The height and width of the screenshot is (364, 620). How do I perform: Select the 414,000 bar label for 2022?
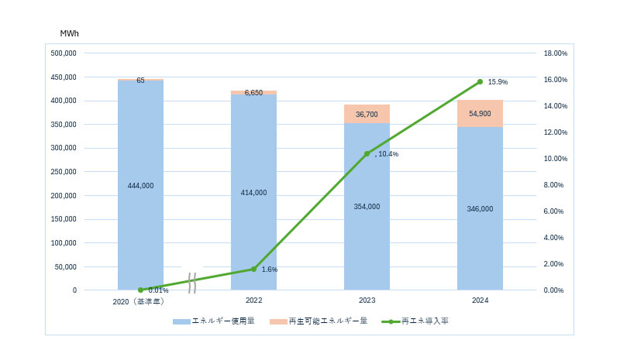(x=253, y=193)
